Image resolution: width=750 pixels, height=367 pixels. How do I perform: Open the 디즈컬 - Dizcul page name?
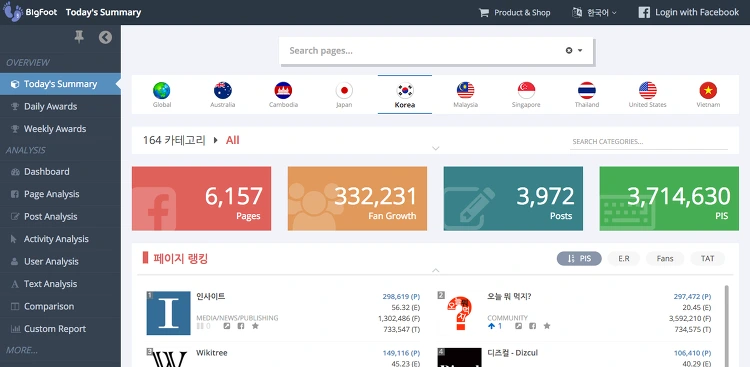[512, 353]
